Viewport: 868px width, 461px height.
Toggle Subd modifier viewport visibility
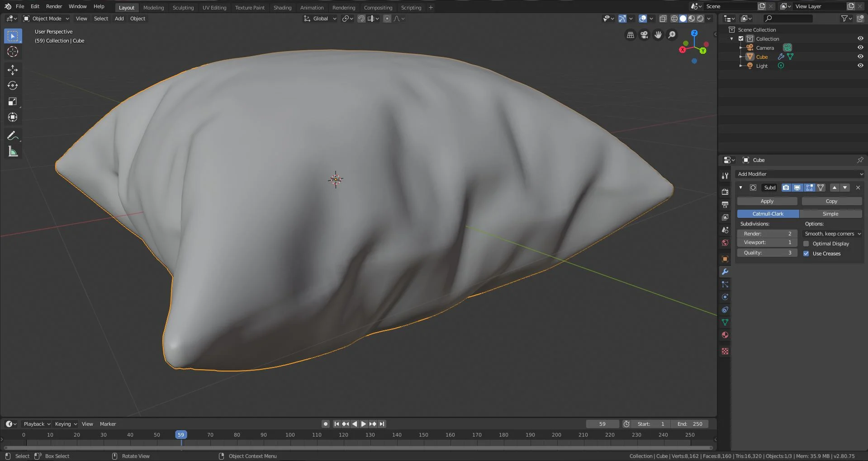pyautogui.click(x=797, y=188)
